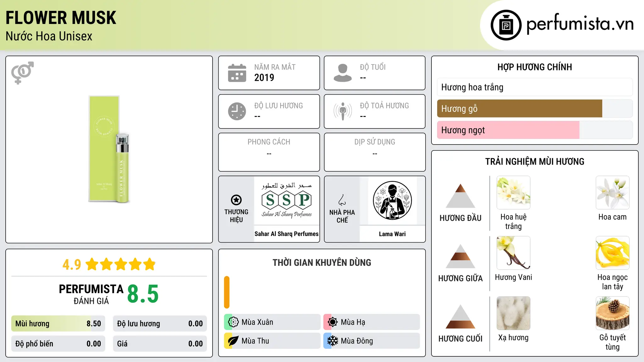Image resolution: width=644 pixels, height=362 pixels.
Task: Click the Lama Wari perfumer name
Action: (x=392, y=234)
